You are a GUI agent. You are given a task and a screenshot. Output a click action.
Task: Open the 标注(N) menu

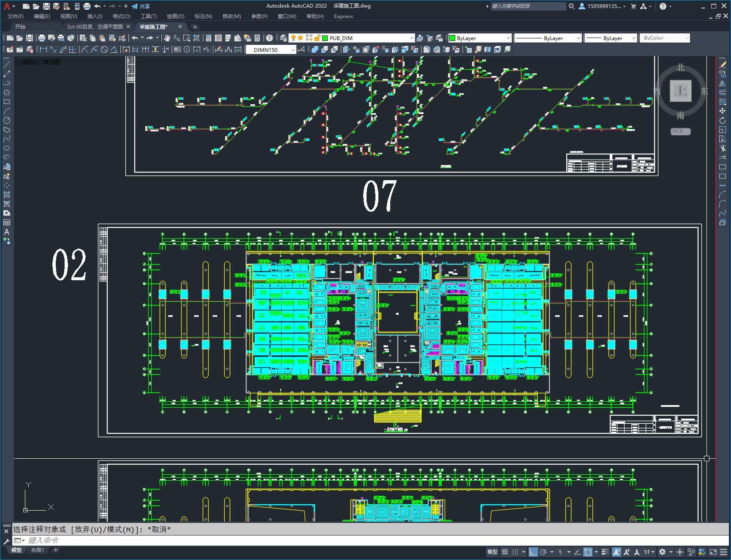click(x=203, y=16)
